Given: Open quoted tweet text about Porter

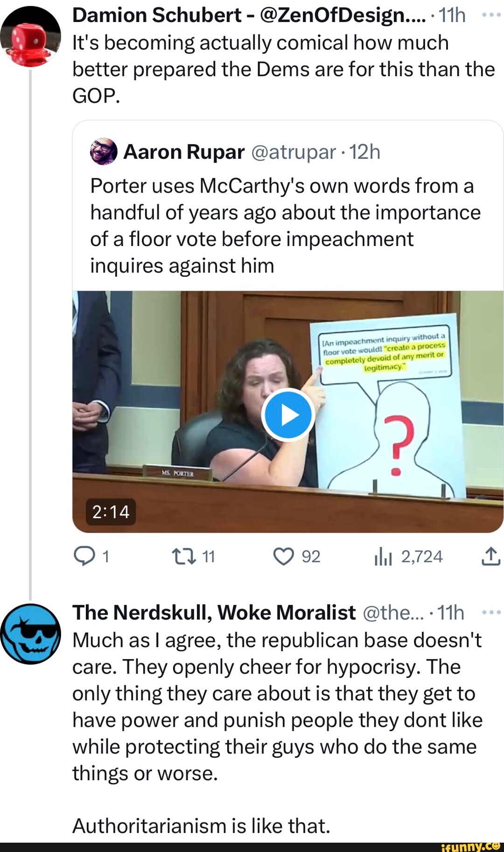Looking at the screenshot, I should [x=285, y=225].
